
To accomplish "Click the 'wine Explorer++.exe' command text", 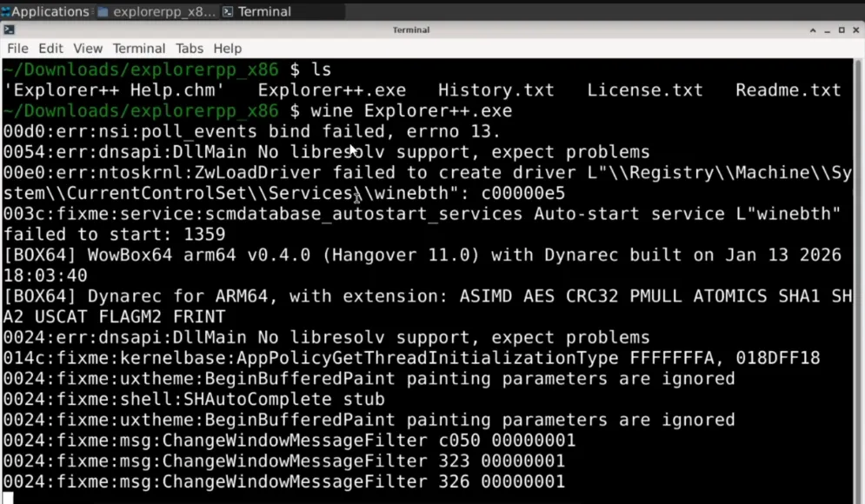I will pos(411,111).
